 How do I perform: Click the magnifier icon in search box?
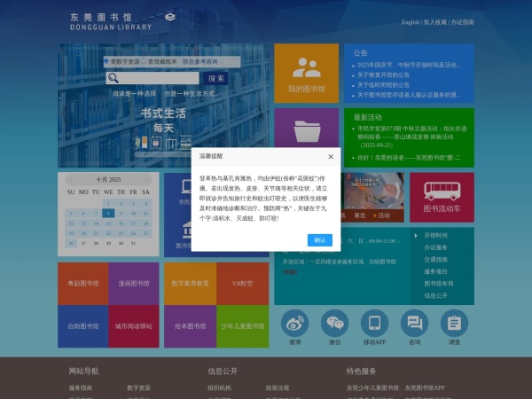(113, 78)
